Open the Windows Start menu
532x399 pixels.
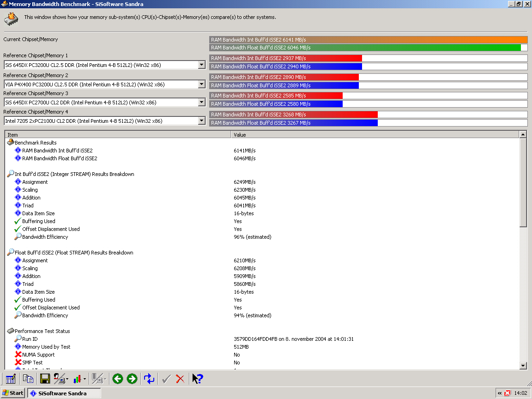click(12, 393)
